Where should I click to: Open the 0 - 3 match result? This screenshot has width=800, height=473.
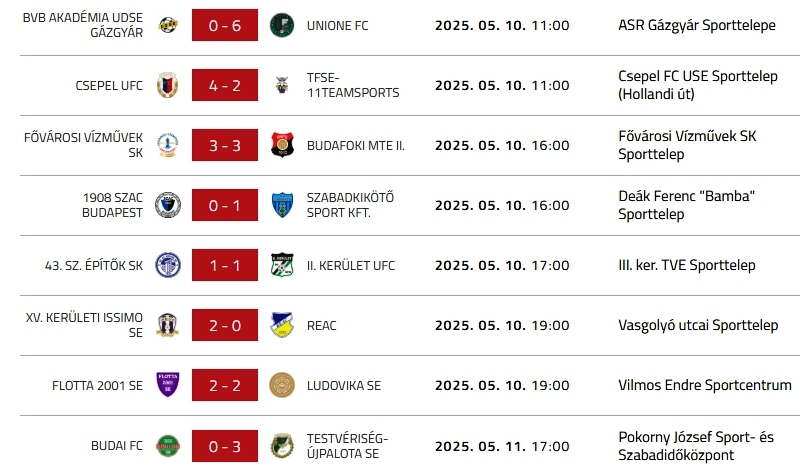(x=225, y=446)
